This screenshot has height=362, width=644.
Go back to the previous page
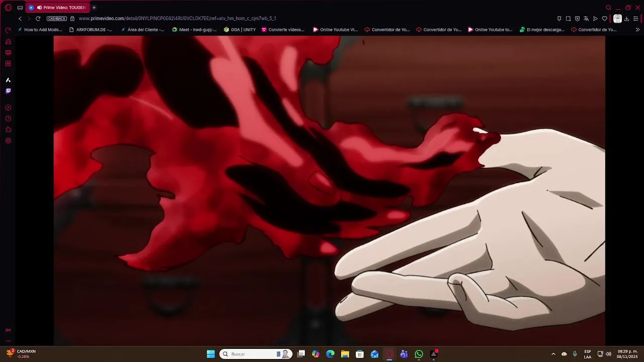(20, 19)
